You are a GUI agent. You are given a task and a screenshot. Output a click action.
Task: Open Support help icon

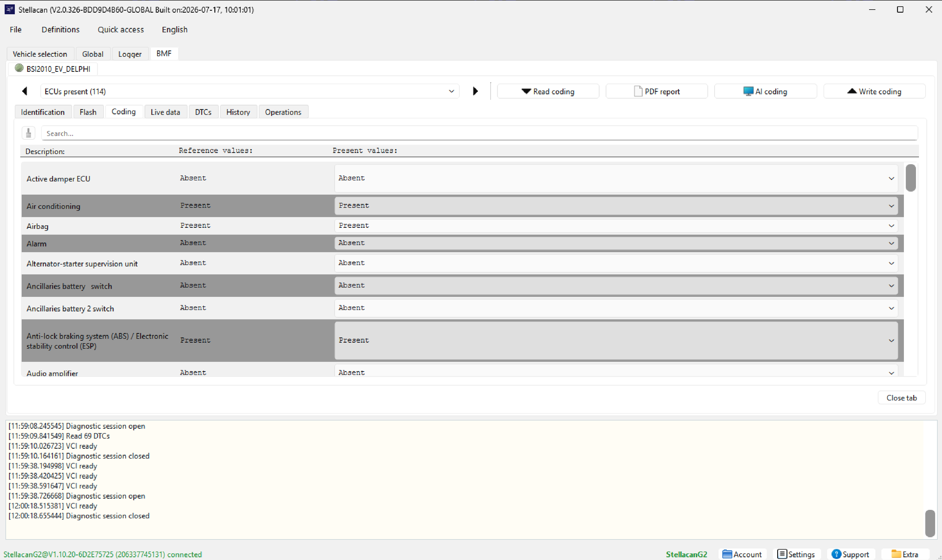[851, 554]
